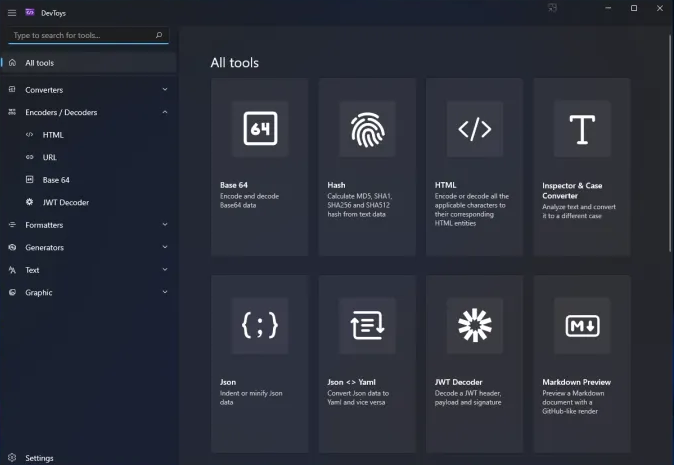The height and width of the screenshot is (465, 674).
Task: Open Settings label at sidebar bottom
Action: (39, 458)
